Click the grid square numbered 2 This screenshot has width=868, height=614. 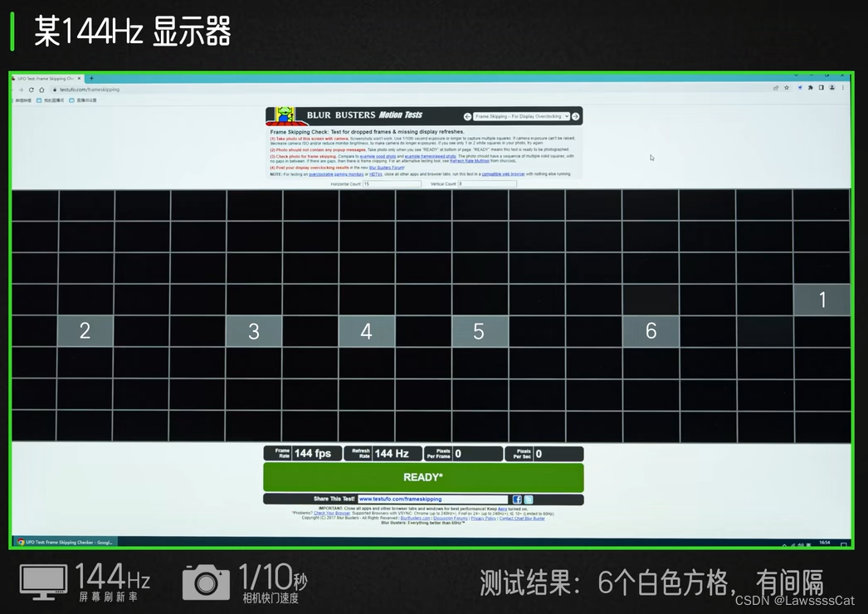(x=85, y=331)
